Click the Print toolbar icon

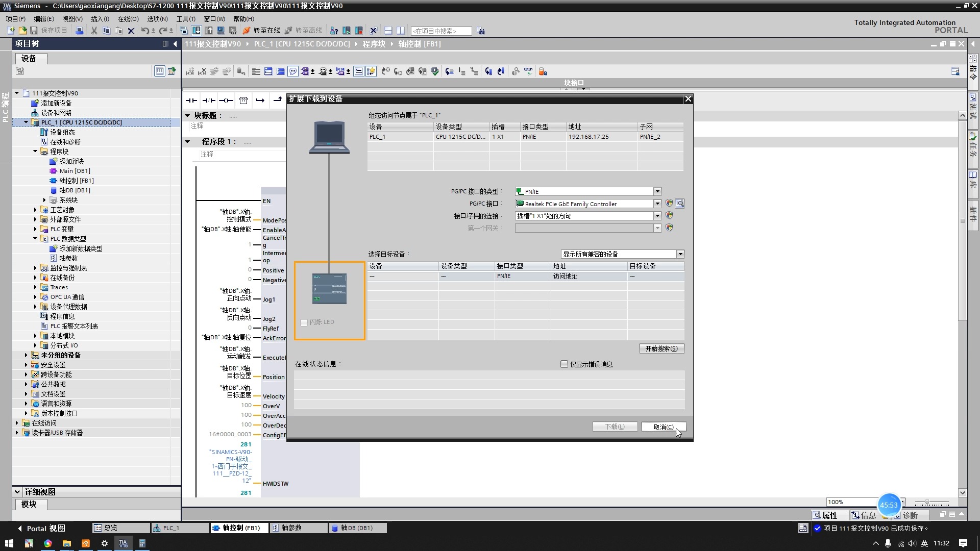80,31
